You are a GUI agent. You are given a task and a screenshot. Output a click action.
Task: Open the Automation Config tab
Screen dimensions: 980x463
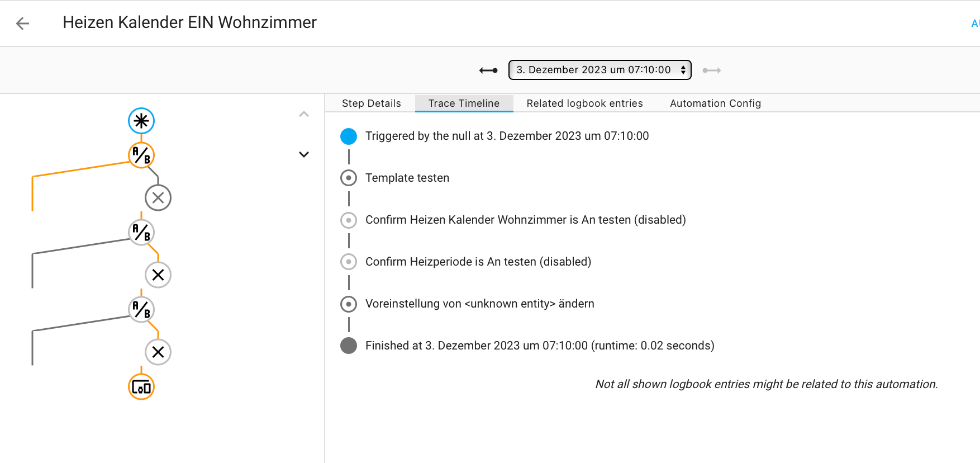(715, 103)
